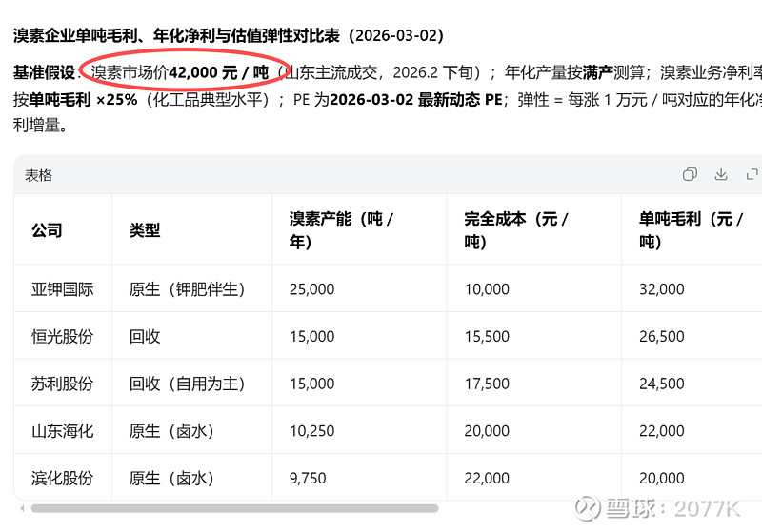Expand the table to fullscreen view

click(752, 174)
